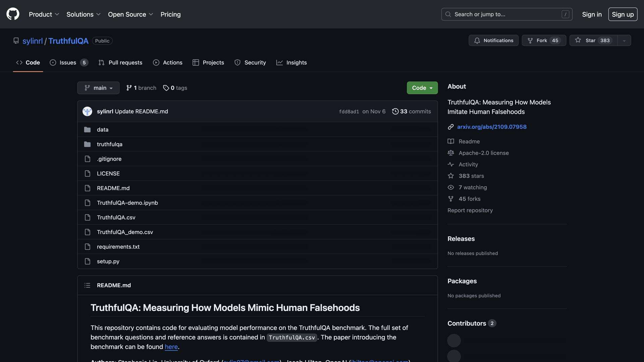Open the green Code dropdown

[422, 88]
